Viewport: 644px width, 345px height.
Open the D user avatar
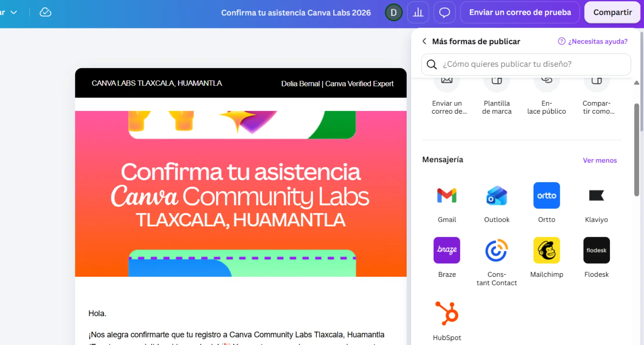[393, 12]
